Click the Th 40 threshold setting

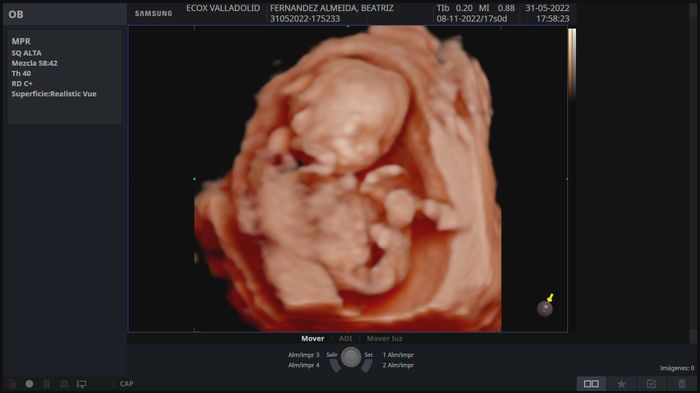click(21, 73)
